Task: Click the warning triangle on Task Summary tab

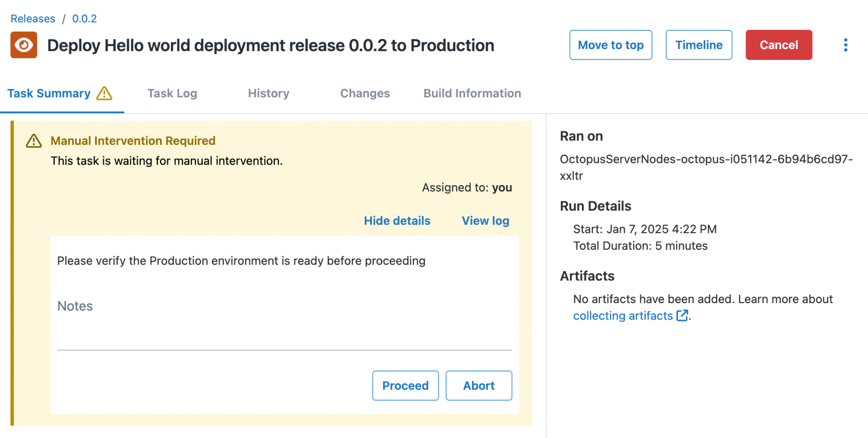Action: coord(104,93)
